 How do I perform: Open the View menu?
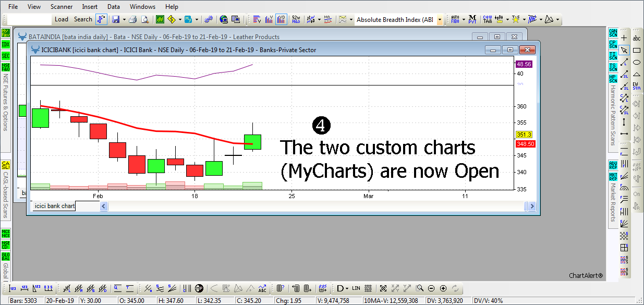pos(34,7)
